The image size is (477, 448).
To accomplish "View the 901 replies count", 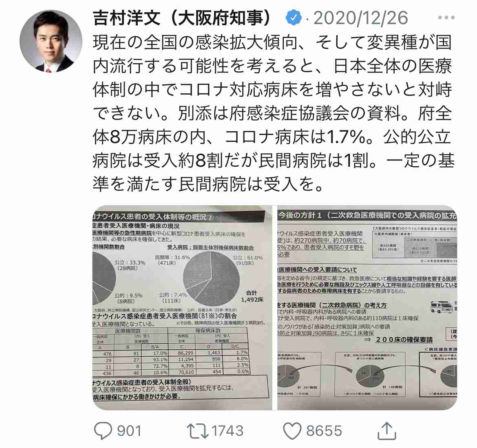I will coord(129,431).
